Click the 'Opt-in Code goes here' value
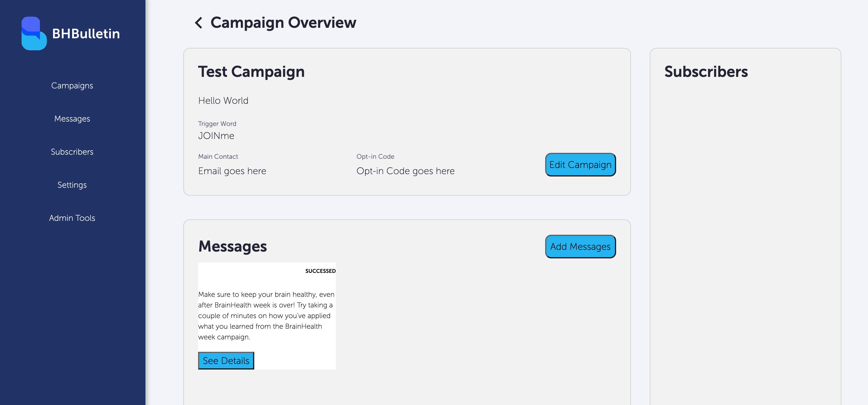Image resolution: width=868 pixels, height=405 pixels. coord(405,171)
